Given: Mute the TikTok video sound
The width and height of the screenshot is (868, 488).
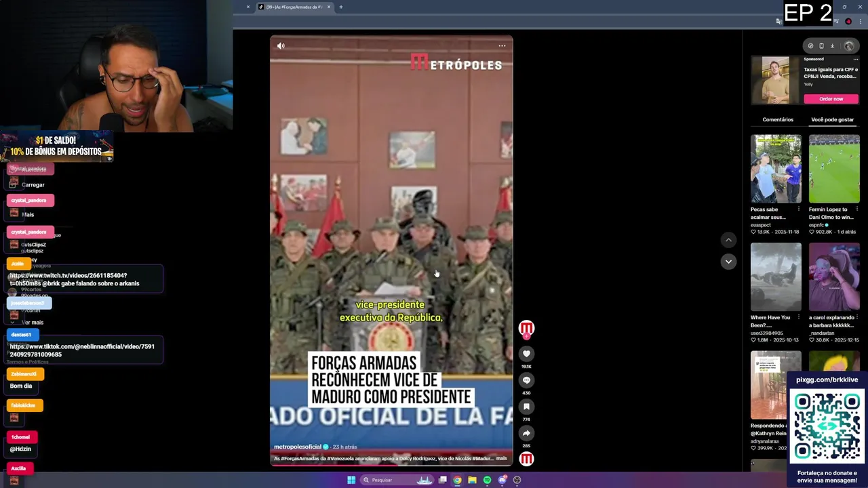Looking at the screenshot, I should click(281, 46).
